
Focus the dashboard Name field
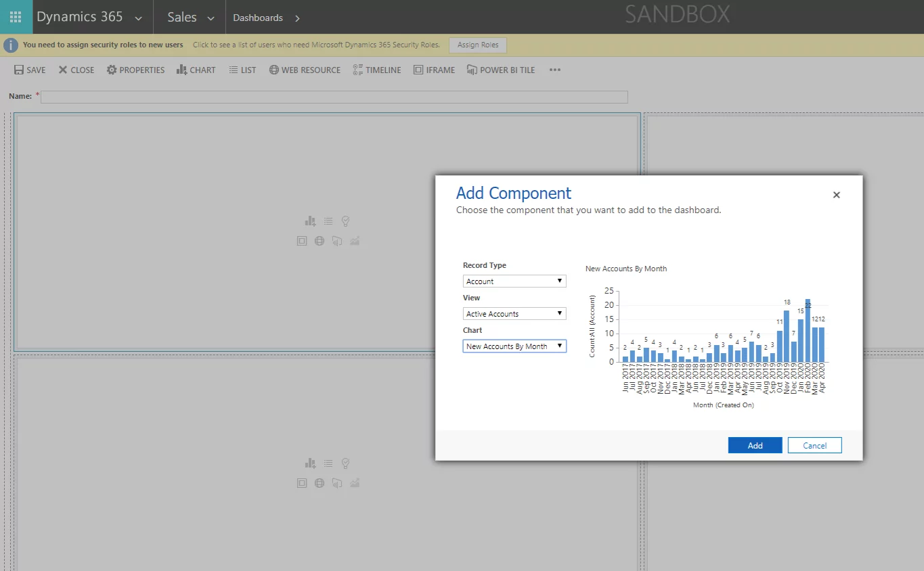[x=334, y=97]
